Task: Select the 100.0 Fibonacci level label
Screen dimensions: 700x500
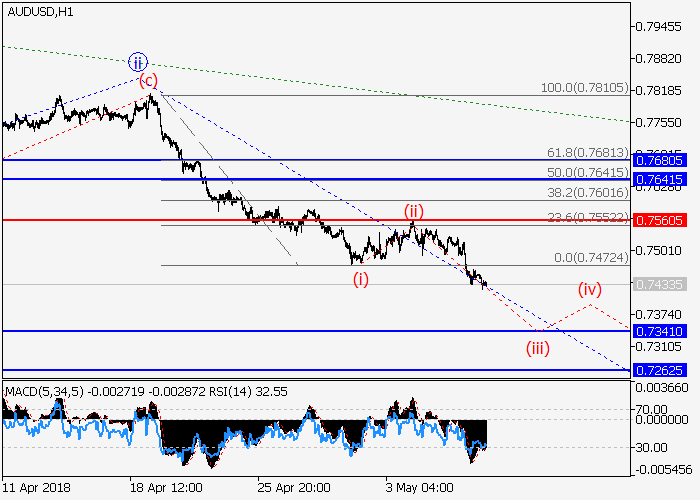Action: click(x=583, y=89)
